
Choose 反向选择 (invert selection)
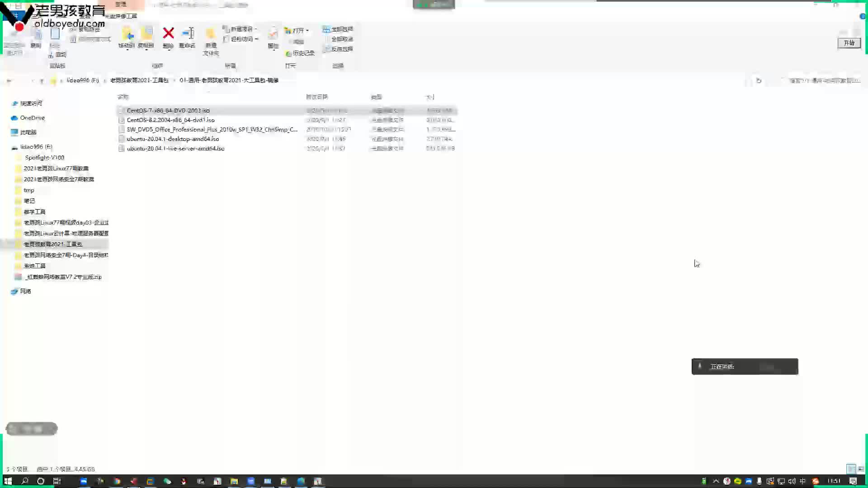pyautogui.click(x=338, y=49)
